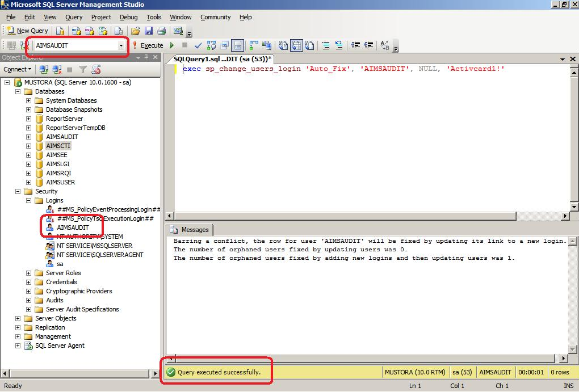Viewport: 579px width, 392px height.
Task: Open the Project menu
Action: click(x=101, y=17)
